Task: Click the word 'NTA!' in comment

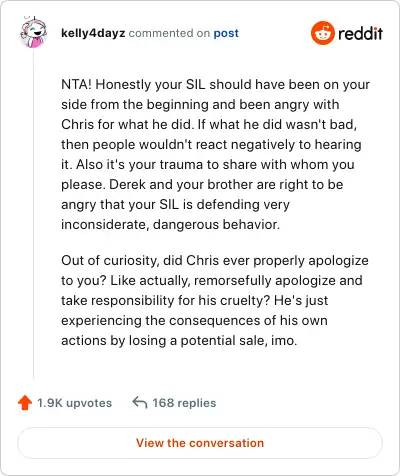Action: point(76,84)
